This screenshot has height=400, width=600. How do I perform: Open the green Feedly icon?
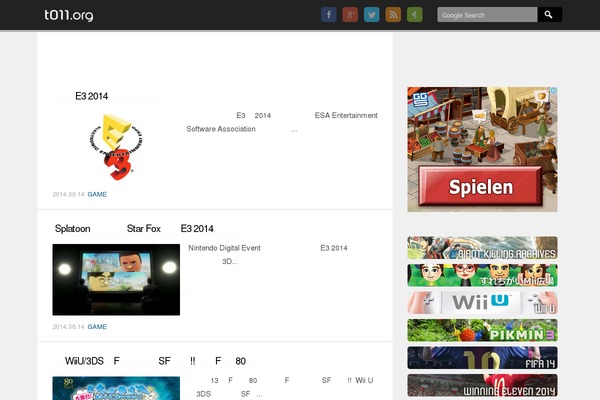tap(414, 15)
